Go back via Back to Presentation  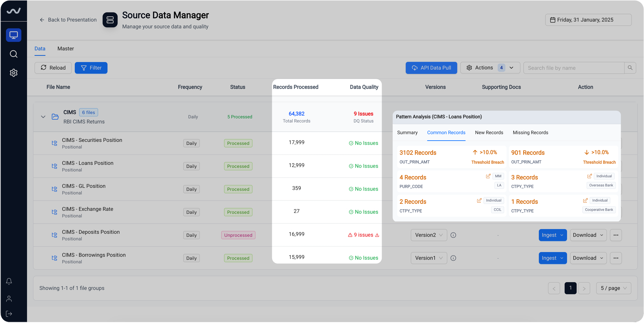click(68, 20)
